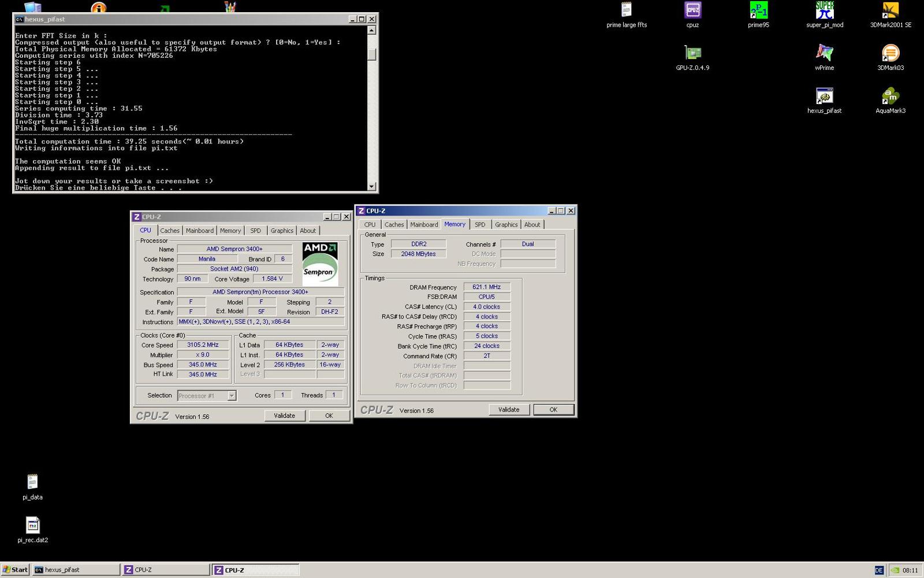
Task: Activate the second CPU-Z taskbar button
Action: click(x=256, y=569)
